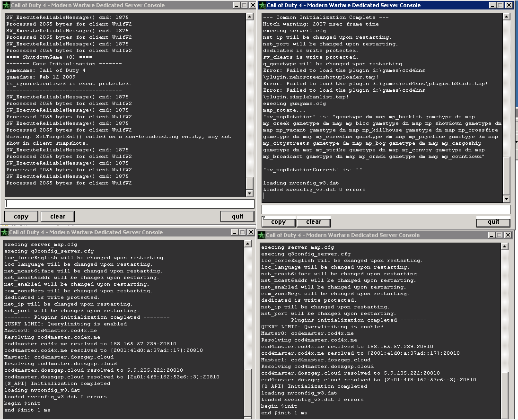Click clear in the upper-right console window
This screenshot has height=420, width=518.
[314, 222]
